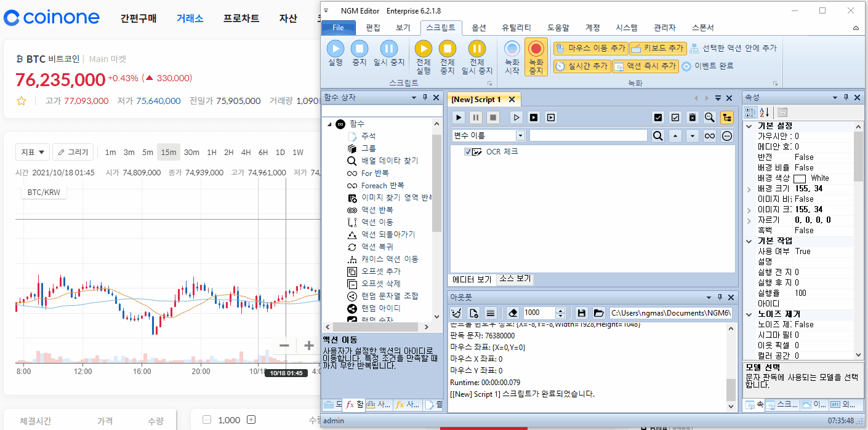The image size is (868, 430).
Task: Toggle the tree view icon in editor toolbar
Action: tap(726, 117)
